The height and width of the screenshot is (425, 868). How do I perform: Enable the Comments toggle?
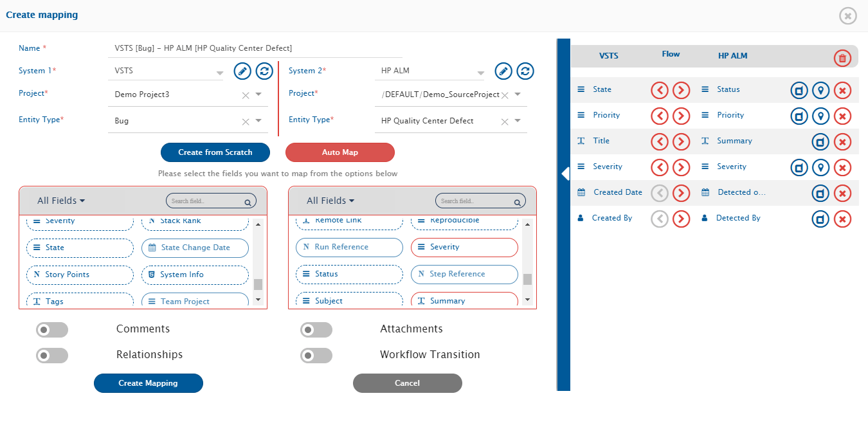pos(52,330)
